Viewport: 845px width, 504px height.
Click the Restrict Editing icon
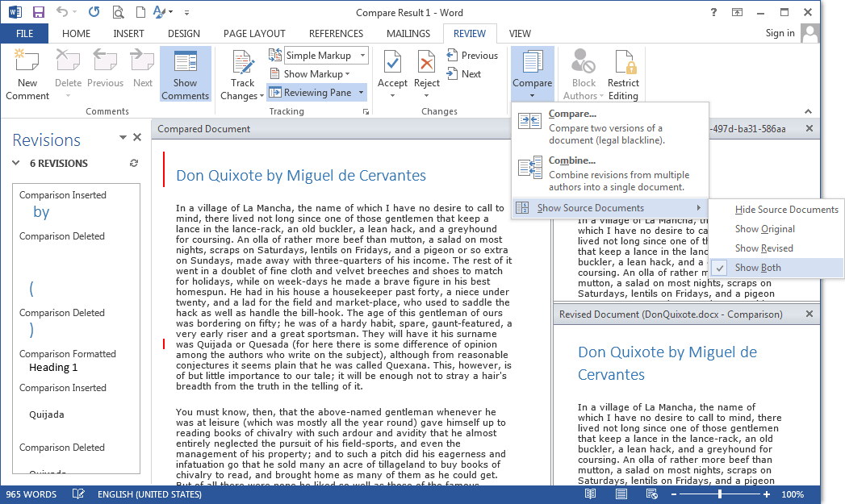click(x=625, y=61)
